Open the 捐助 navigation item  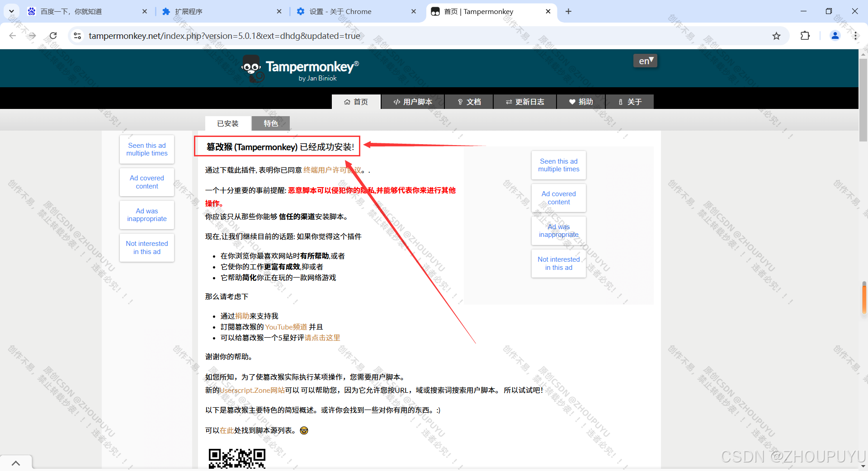coord(581,102)
